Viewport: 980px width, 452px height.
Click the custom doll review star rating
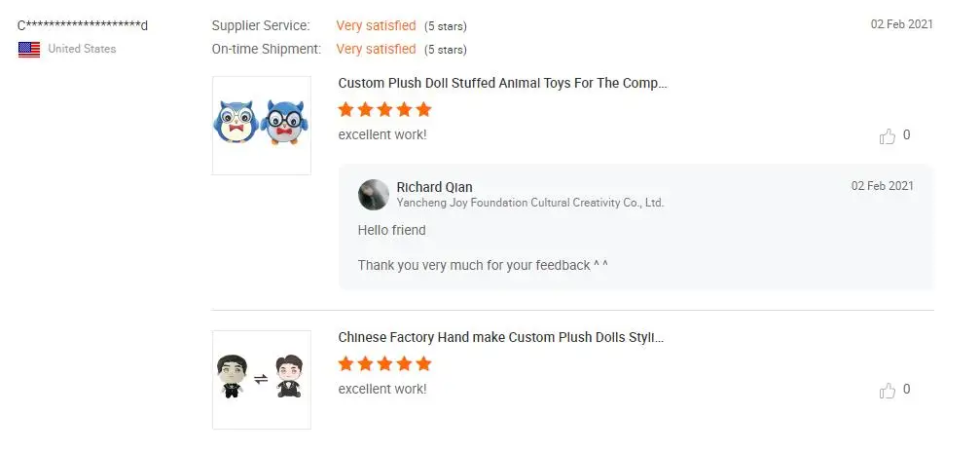tap(384, 364)
